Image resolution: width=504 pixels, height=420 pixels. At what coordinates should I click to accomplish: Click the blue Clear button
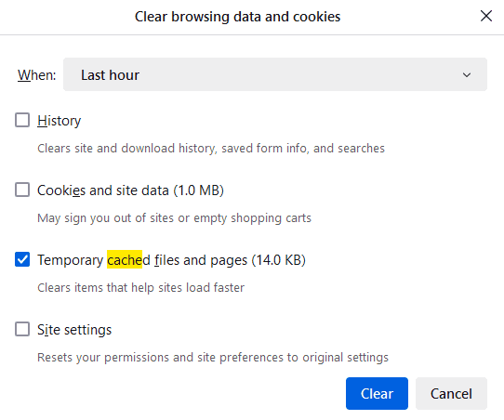pos(377,393)
